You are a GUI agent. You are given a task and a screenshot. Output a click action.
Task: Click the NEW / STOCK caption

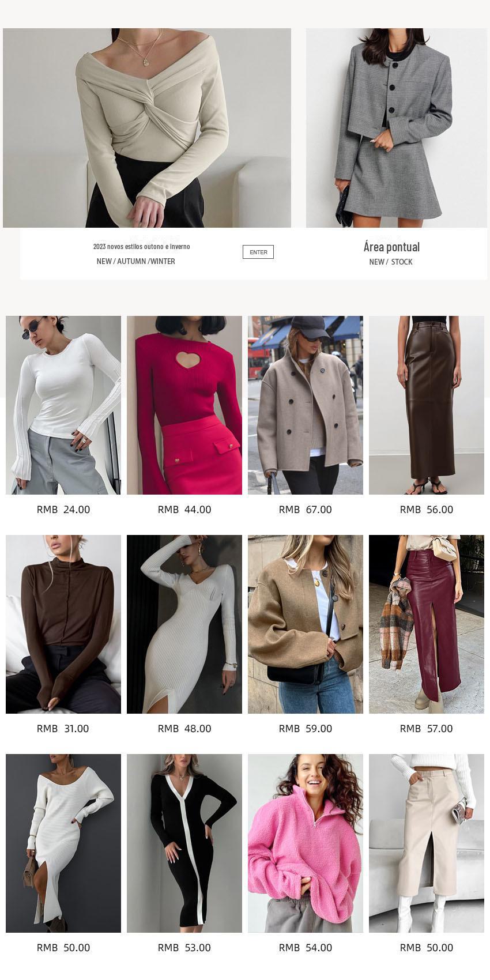[391, 262]
